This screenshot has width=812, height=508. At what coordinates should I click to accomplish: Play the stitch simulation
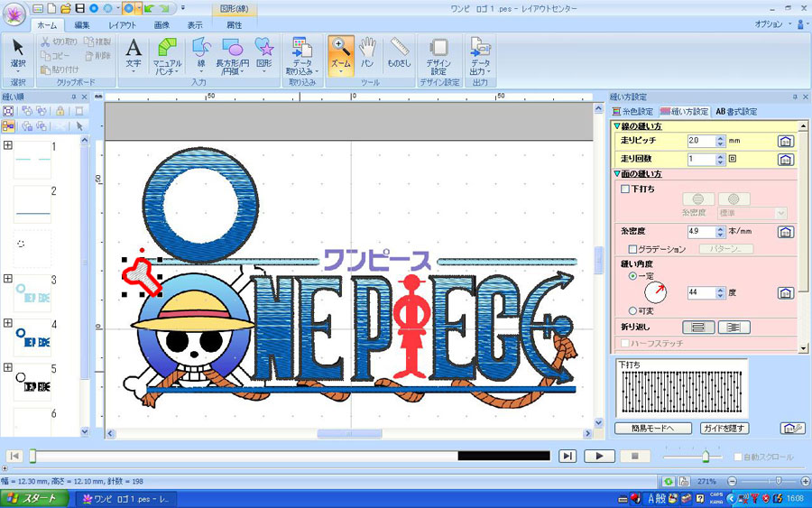[x=599, y=456]
